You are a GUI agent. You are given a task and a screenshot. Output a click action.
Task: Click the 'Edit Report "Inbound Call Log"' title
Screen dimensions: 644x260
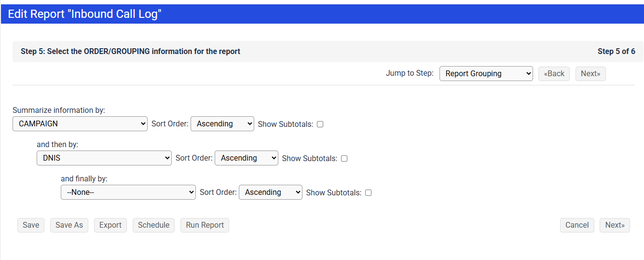[84, 14]
